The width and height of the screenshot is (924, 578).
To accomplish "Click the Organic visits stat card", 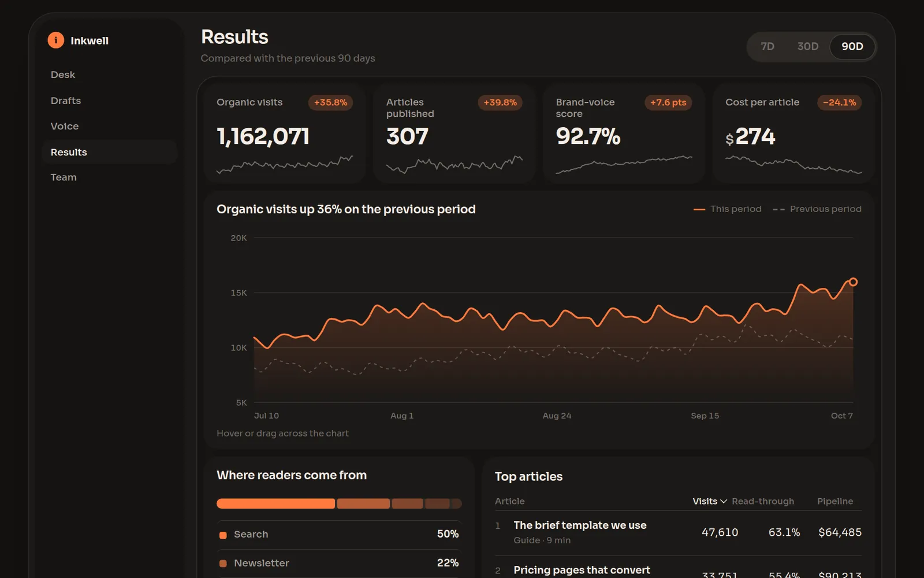I will point(285,134).
